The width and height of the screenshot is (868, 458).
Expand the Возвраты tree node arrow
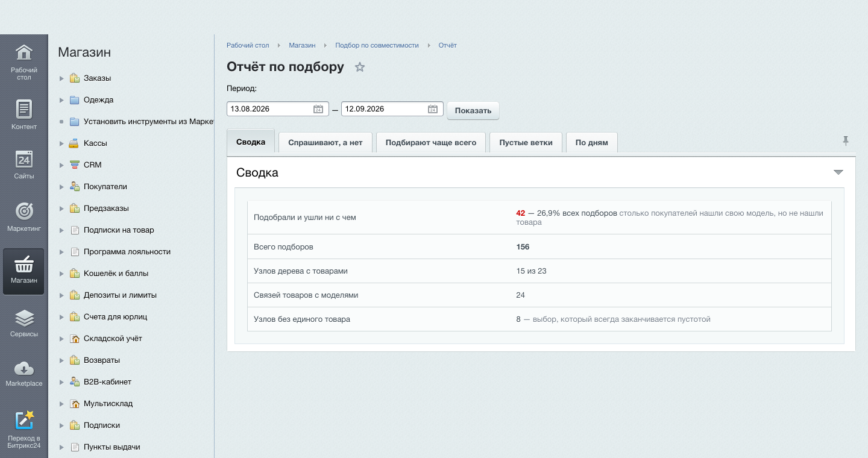(x=61, y=360)
